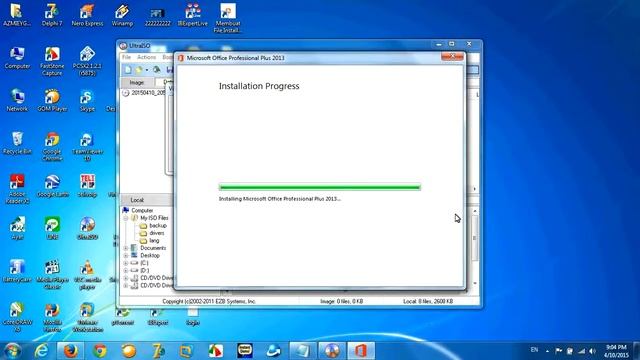The height and width of the screenshot is (360, 640).
Task: Open the Delphi 7 desktop shortcut
Action: pyautogui.click(x=52, y=15)
